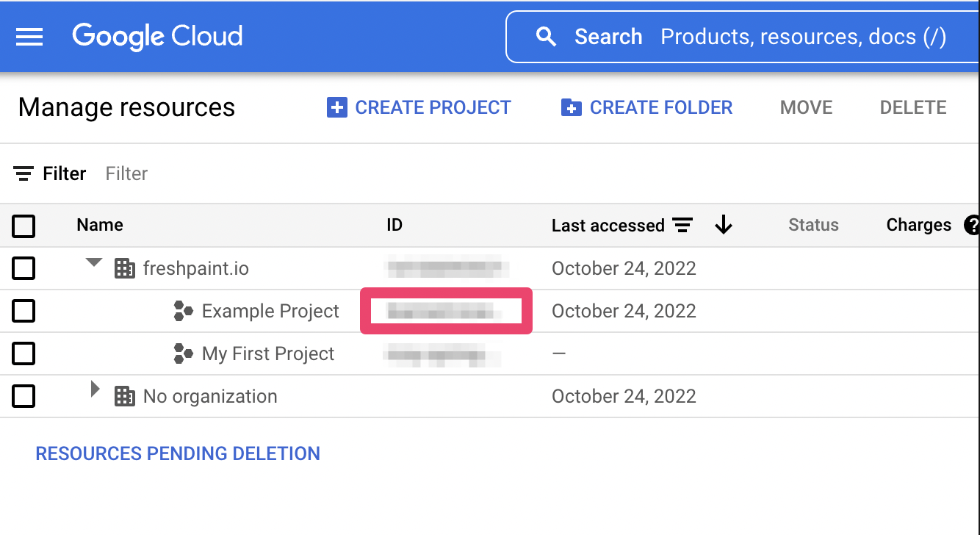The height and width of the screenshot is (535, 980).
Task: Toggle the select-all header checkbox
Action: click(x=24, y=226)
